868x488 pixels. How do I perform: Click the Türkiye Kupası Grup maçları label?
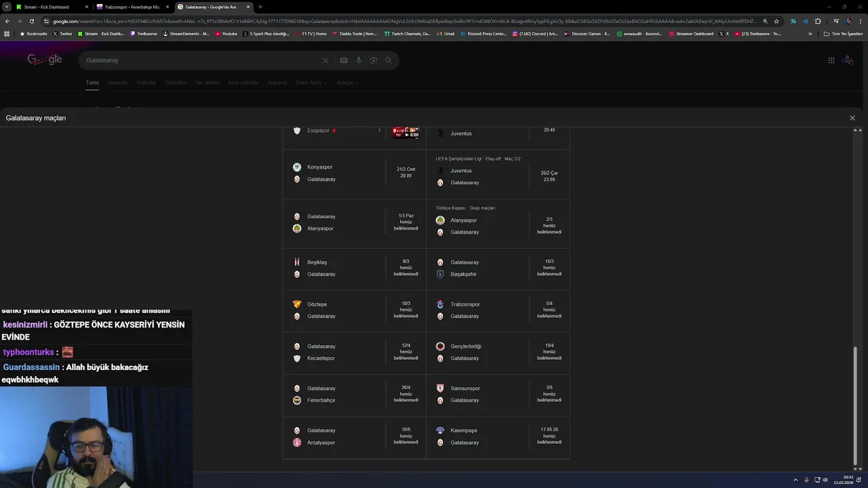coord(465,208)
